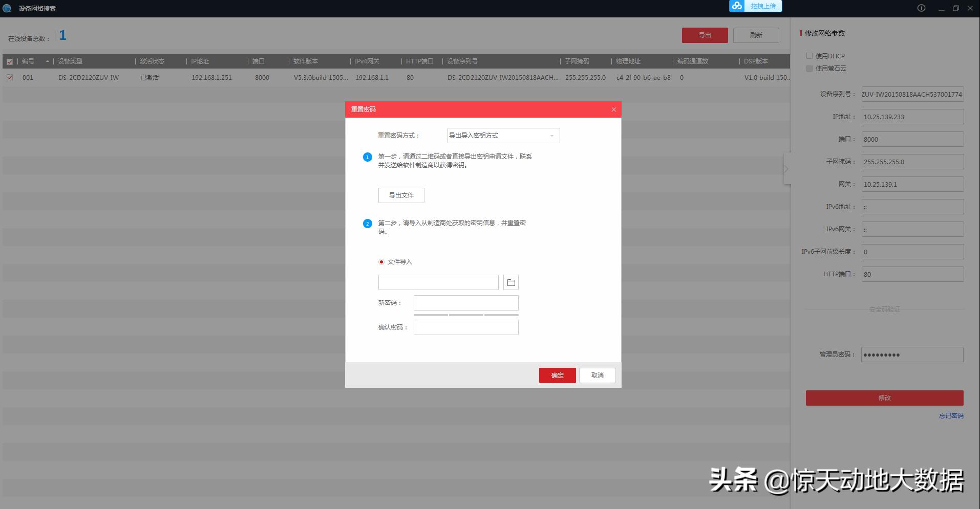The height and width of the screenshot is (509, 980).
Task: Click the app logo in the title bar
Action: coord(6,8)
